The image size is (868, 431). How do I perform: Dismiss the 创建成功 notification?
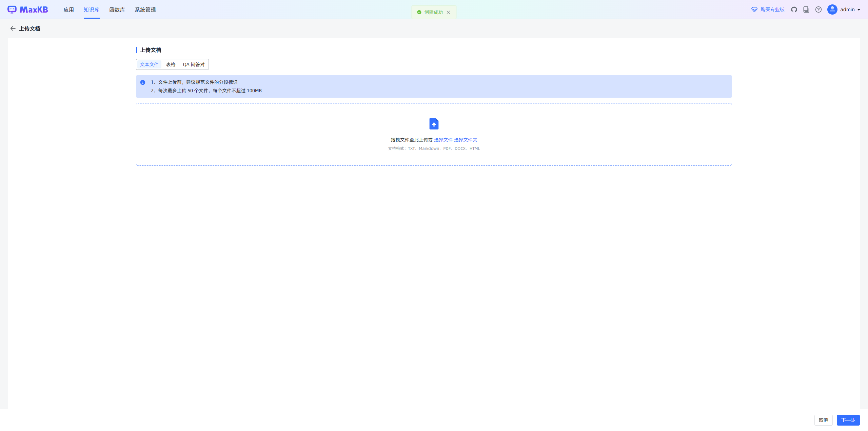coord(448,12)
